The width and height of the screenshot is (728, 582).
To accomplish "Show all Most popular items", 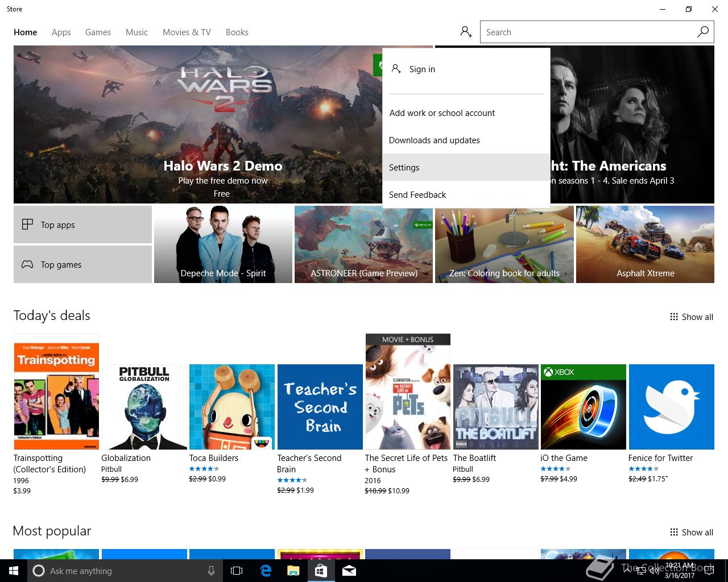I will pyautogui.click(x=692, y=532).
